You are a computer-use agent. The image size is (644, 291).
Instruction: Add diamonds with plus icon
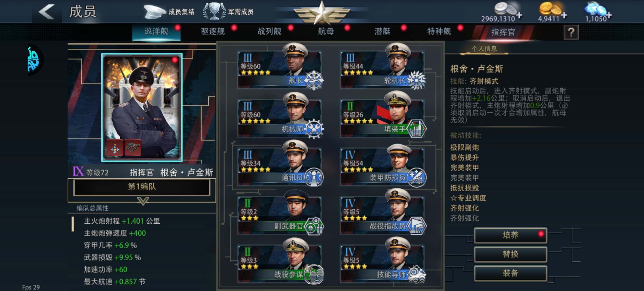609,16
